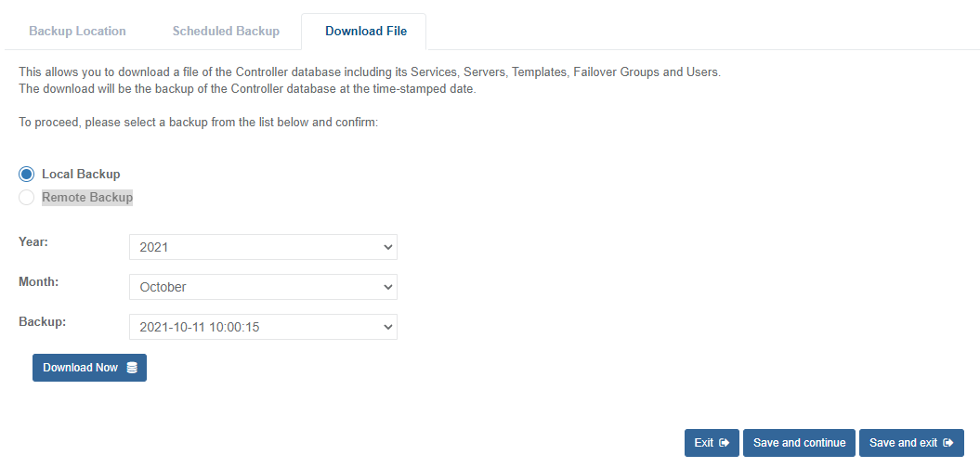This screenshot has height=468, width=980.
Task: Click the database icon on Download Now
Action: (132, 368)
